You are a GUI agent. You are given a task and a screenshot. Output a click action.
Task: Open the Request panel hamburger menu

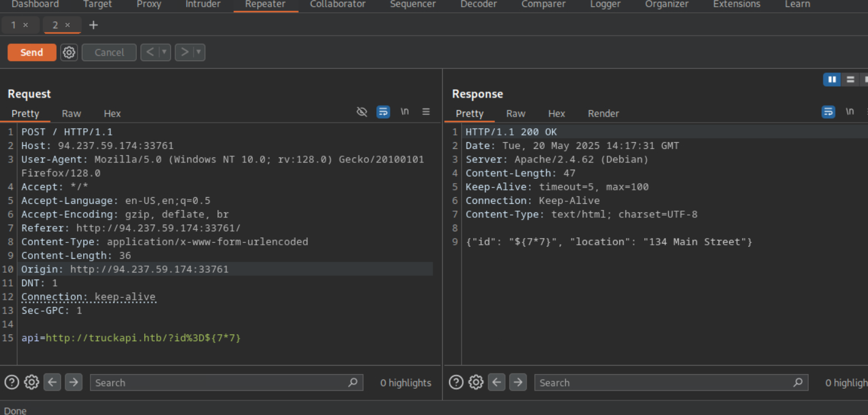[x=426, y=112]
